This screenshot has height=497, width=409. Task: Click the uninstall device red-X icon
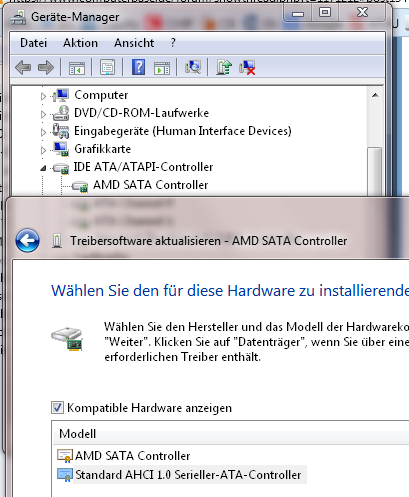pyautogui.click(x=247, y=68)
